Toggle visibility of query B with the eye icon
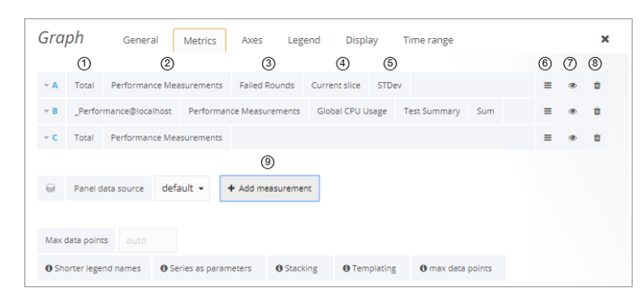The height and width of the screenshot is (291, 644). 572,111
